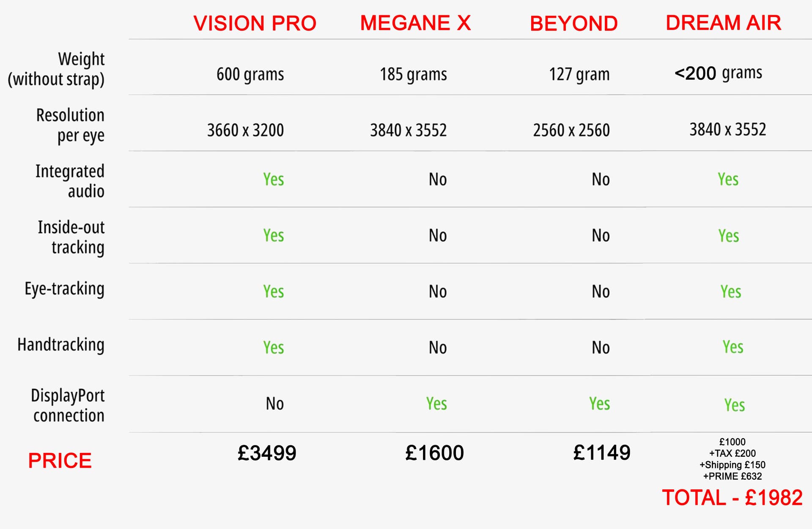Select the £1600 price value
Viewport: 812px width, 529px height.
pyautogui.click(x=434, y=453)
